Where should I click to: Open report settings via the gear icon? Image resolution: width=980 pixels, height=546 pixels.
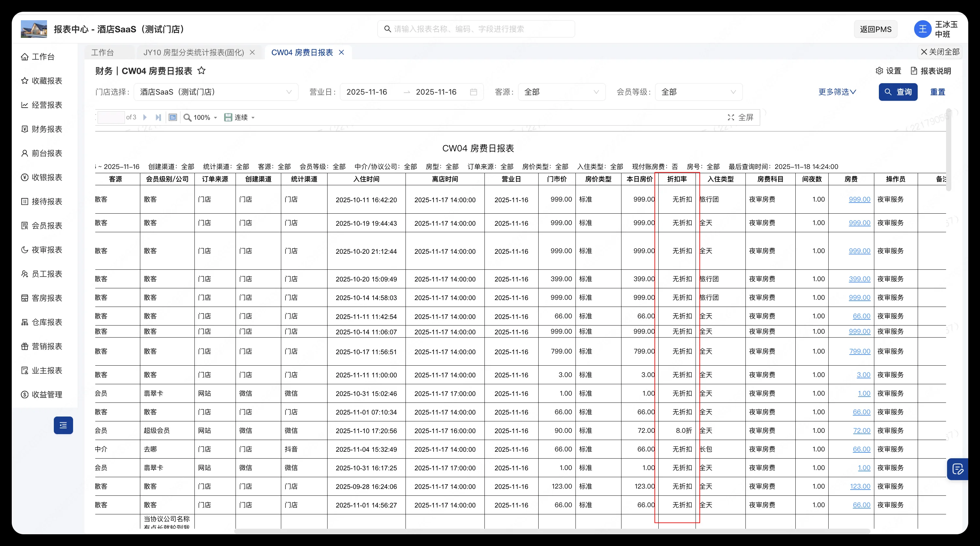point(879,71)
